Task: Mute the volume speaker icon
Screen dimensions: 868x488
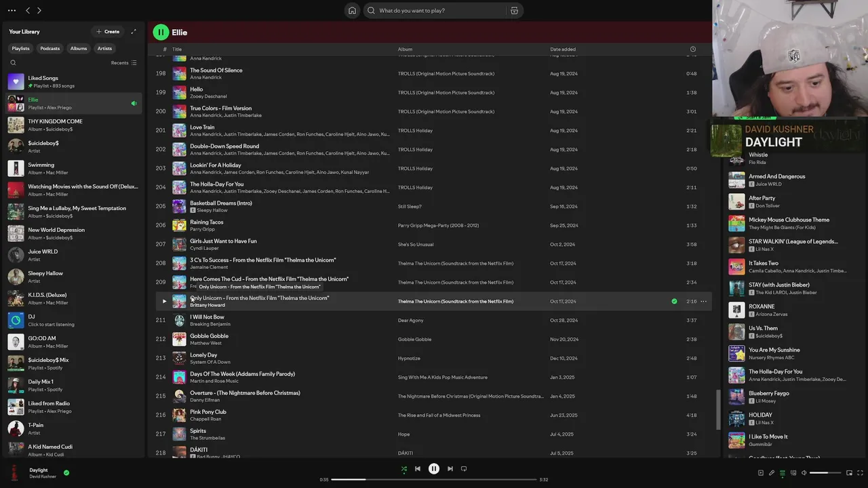Action: (x=804, y=472)
